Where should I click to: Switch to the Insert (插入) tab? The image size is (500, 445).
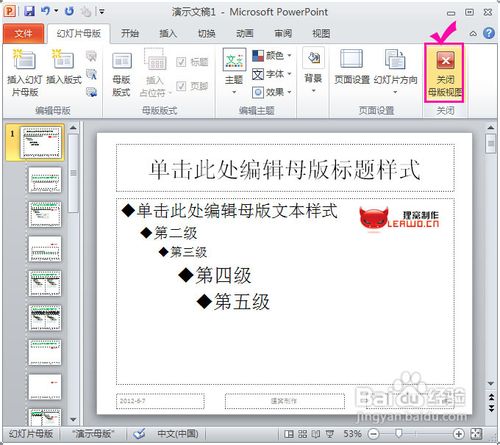coord(168,34)
